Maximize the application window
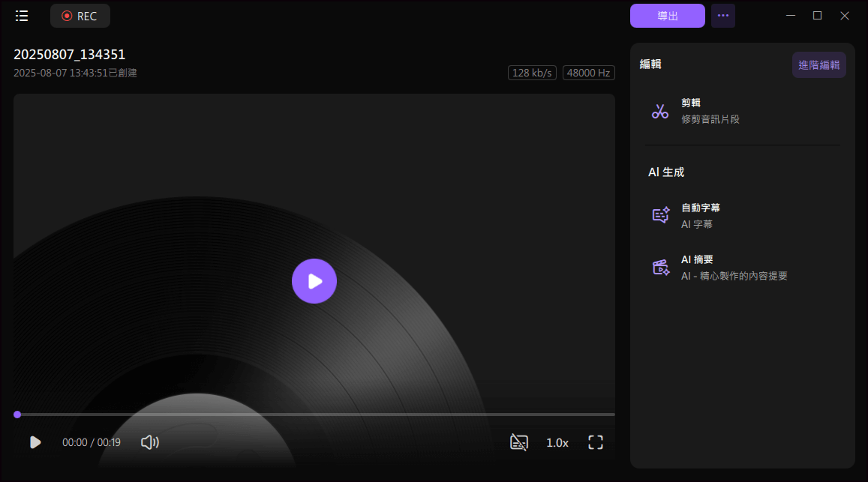Screen dimensions: 868x482 click(817, 16)
